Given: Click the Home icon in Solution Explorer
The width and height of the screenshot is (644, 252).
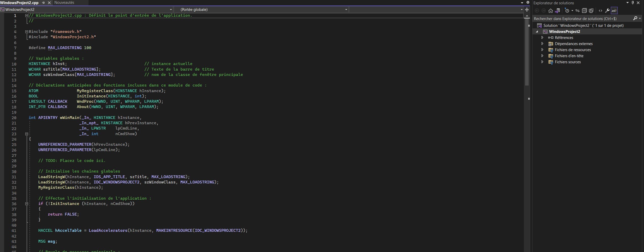Looking at the screenshot, I should tap(550, 11).
